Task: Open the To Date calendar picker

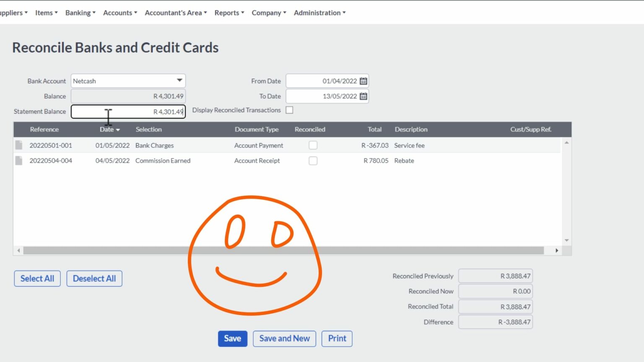Action: pos(363,96)
